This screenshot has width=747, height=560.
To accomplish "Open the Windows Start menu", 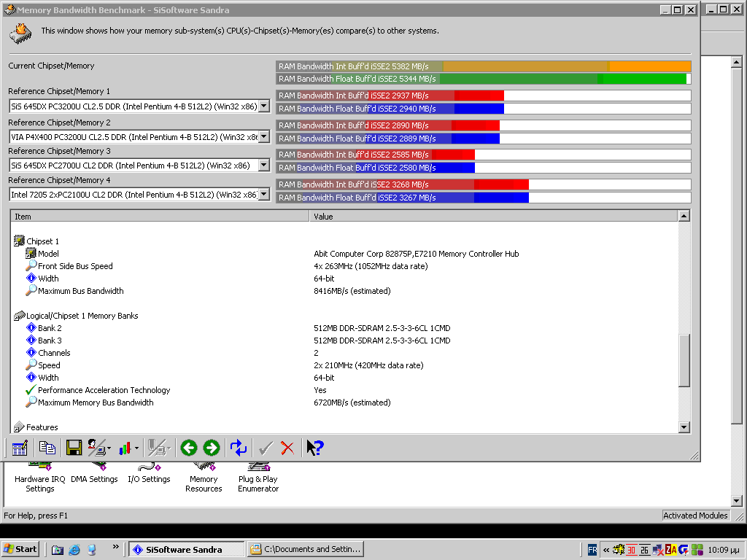I will [20, 549].
